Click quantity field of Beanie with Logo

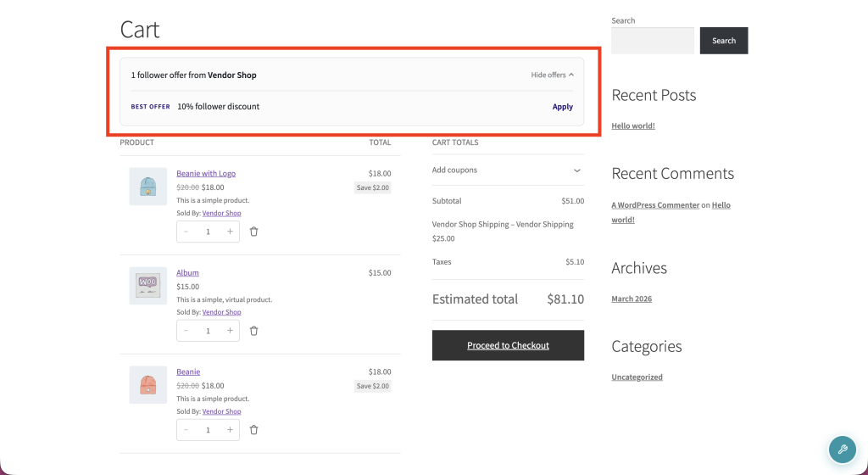[209, 232]
